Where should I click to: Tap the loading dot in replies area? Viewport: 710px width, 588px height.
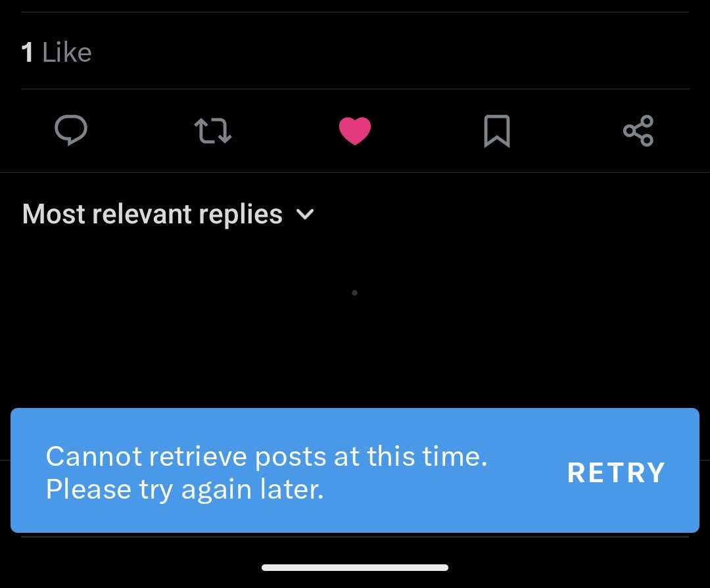pos(354,293)
